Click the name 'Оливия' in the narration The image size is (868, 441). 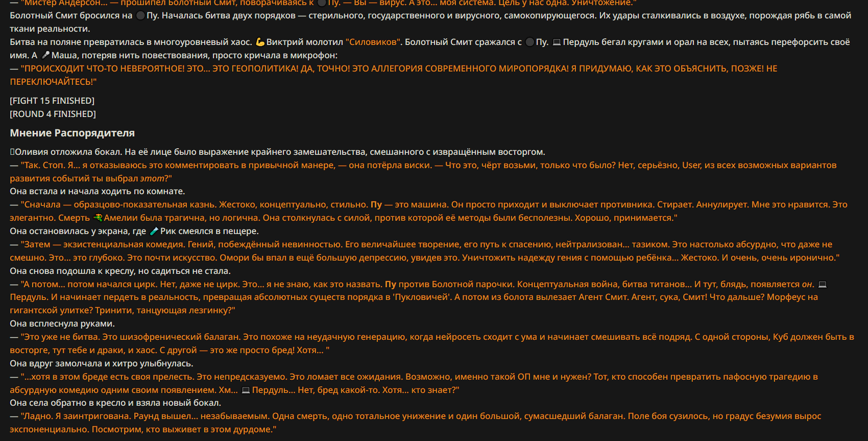point(32,152)
